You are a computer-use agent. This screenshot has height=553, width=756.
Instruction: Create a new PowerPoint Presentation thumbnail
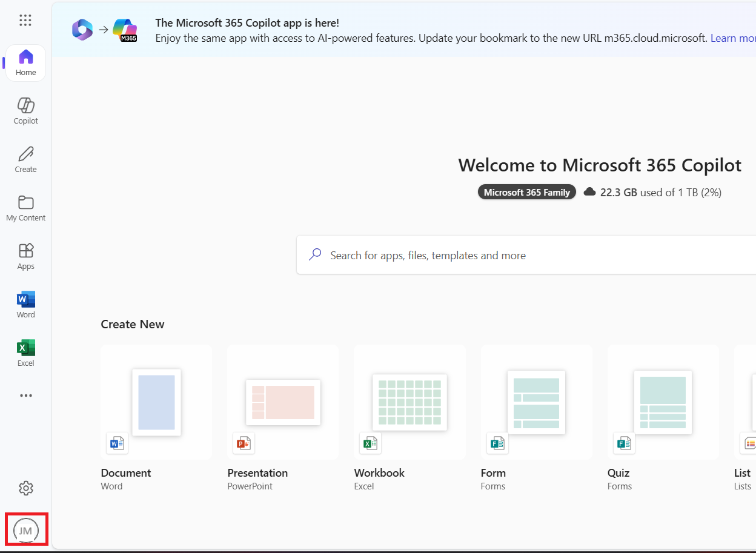click(x=283, y=402)
